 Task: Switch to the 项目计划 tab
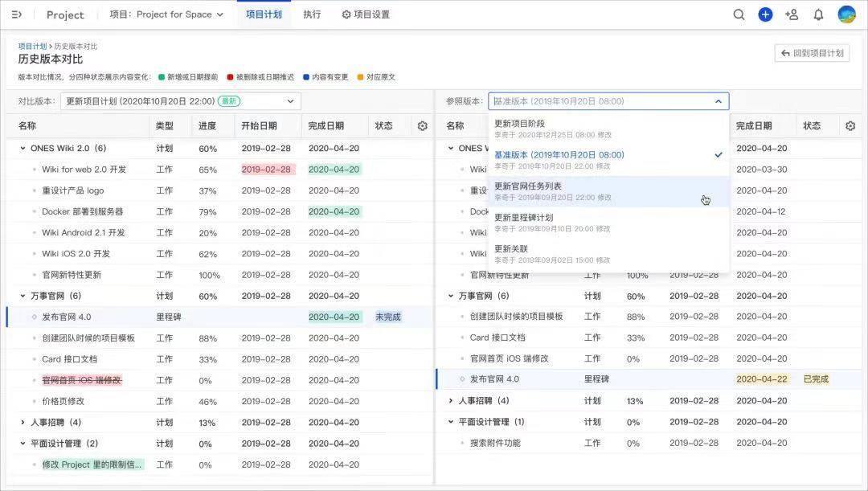(x=264, y=14)
